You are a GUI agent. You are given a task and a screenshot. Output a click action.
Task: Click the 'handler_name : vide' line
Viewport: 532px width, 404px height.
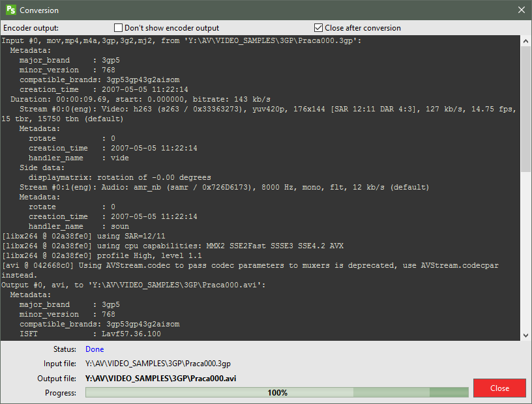coord(79,158)
